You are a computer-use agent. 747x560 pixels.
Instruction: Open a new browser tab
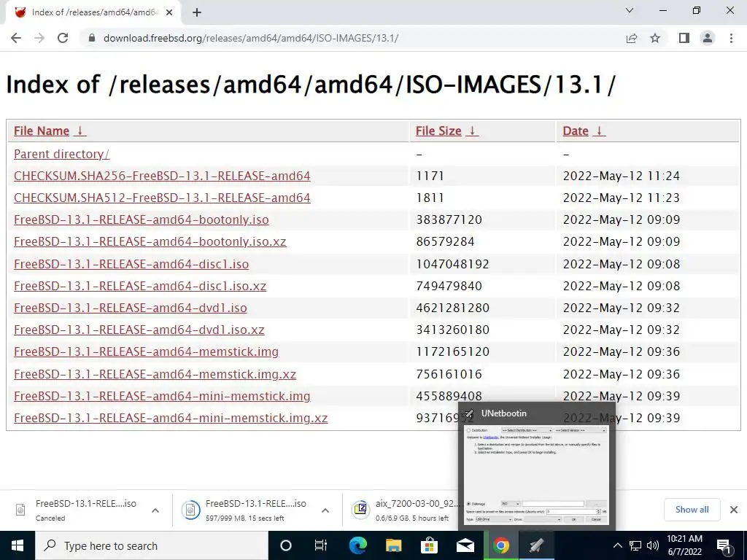pos(197,12)
